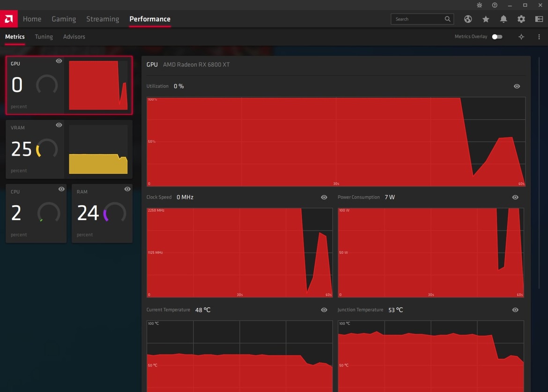
Task: Click the '48 °C' temperature value
Action: [203, 310]
